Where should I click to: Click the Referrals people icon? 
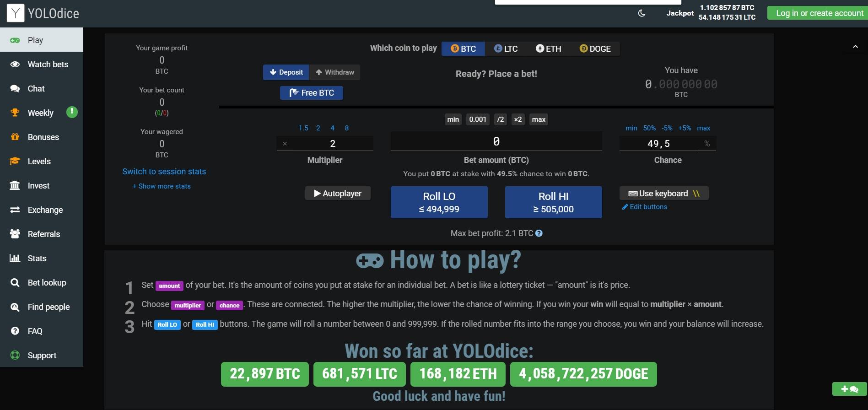(x=15, y=234)
